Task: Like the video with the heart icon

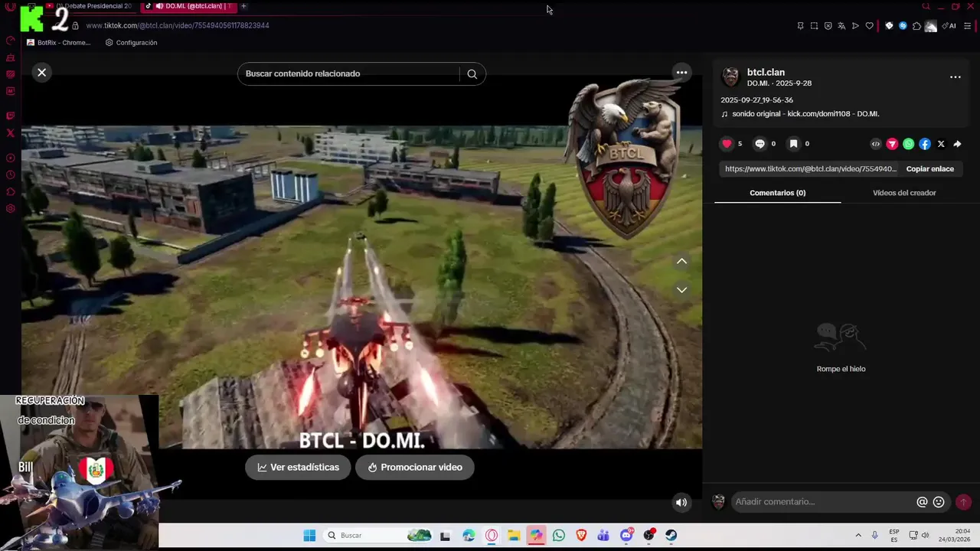Action: point(727,144)
